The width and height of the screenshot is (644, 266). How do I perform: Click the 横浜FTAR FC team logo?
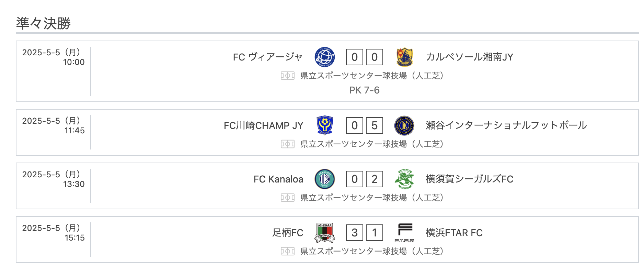404,233
